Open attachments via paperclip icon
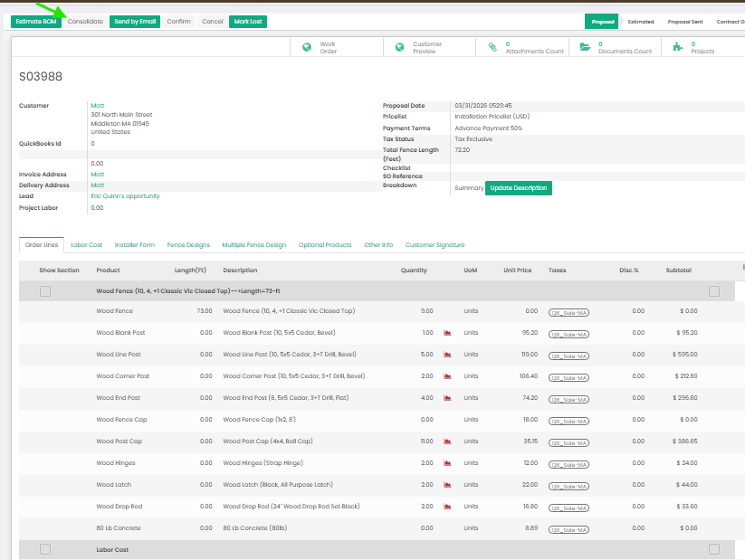Image resolution: width=745 pixels, height=560 pixels. [492, 47]
